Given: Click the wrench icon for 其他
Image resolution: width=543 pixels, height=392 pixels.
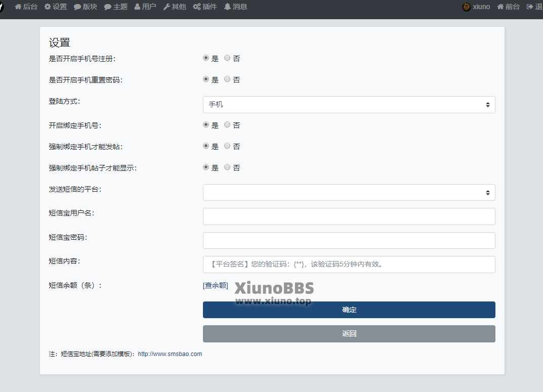Looking at the screenshot, I should coord(166,7).
